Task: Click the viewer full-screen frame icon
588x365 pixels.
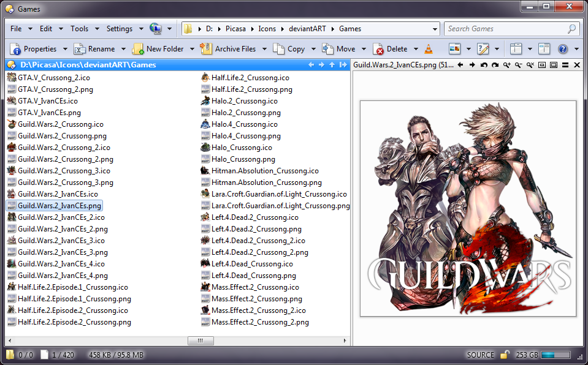Action: (554, 65)
